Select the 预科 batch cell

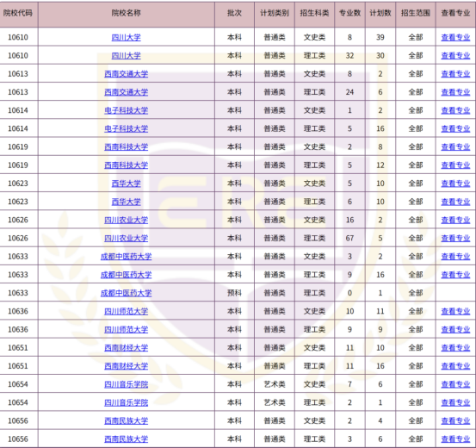tap(234, 293)
